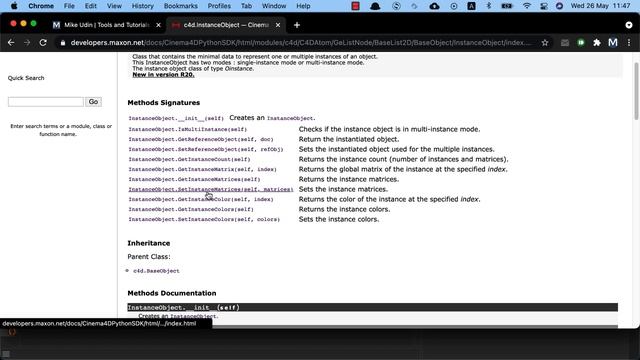Click the tab search dropdown circle icon

(629, 25)
